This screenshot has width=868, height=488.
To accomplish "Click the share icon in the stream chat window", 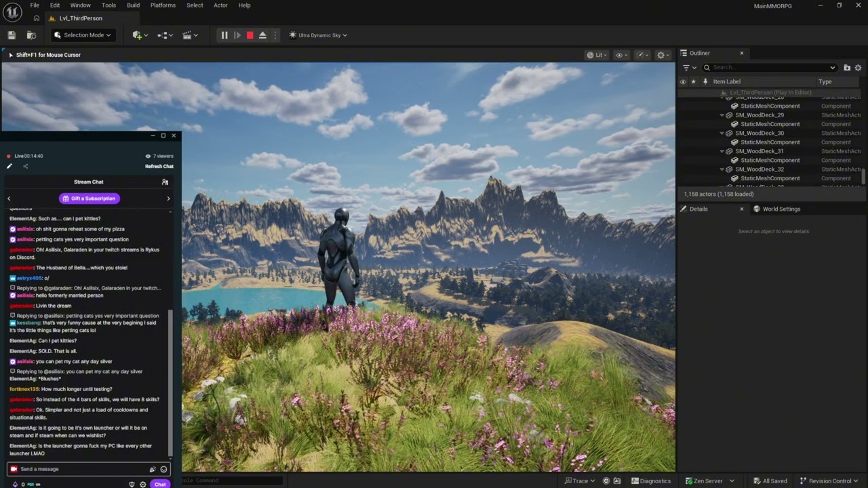I will pyautogui.click(x=25, y=166).
